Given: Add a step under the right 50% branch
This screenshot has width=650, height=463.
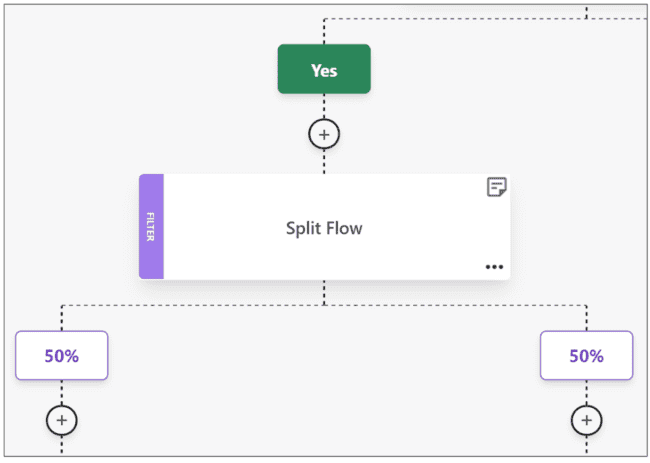Looking at the screenshot, I should [x=586, y=420].
